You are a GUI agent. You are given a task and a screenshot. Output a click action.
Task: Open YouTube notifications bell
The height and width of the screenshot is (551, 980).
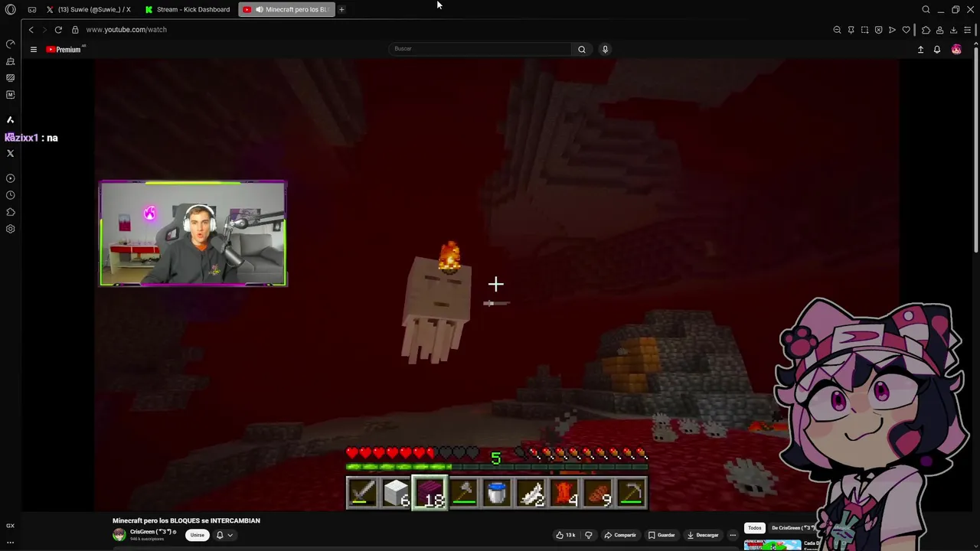pos(936,49)
